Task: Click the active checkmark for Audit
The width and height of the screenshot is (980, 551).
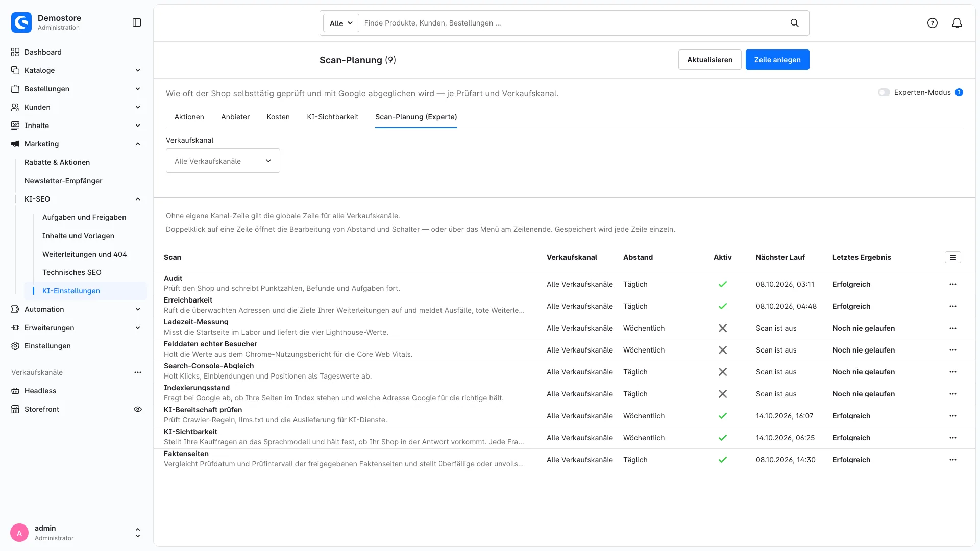Action: coord(723,284)
